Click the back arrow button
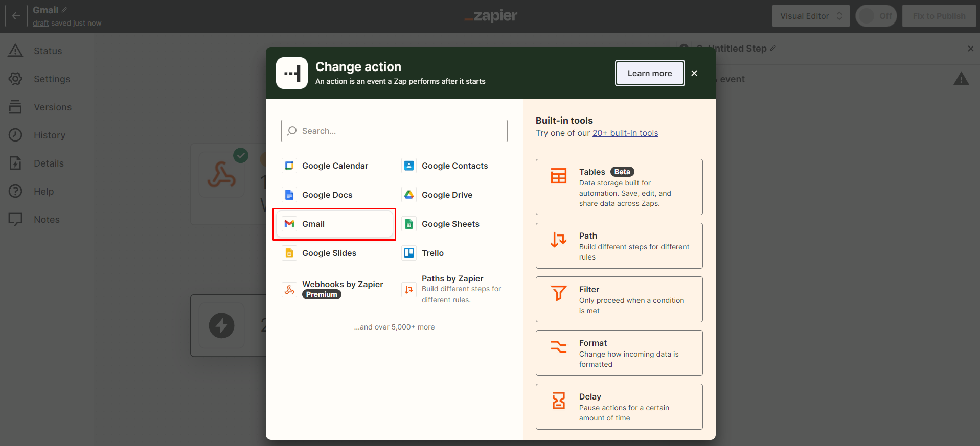The height and width of the screenshot is (446, 980). tap(16, 16)
